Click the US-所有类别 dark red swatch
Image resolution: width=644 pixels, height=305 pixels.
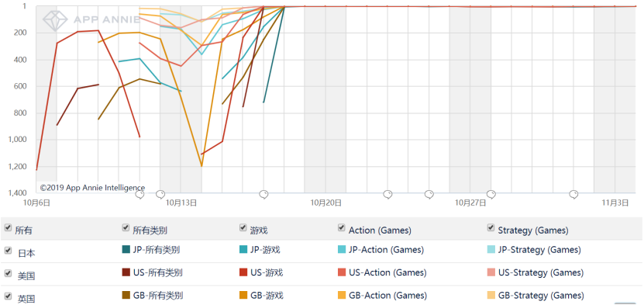126,272
